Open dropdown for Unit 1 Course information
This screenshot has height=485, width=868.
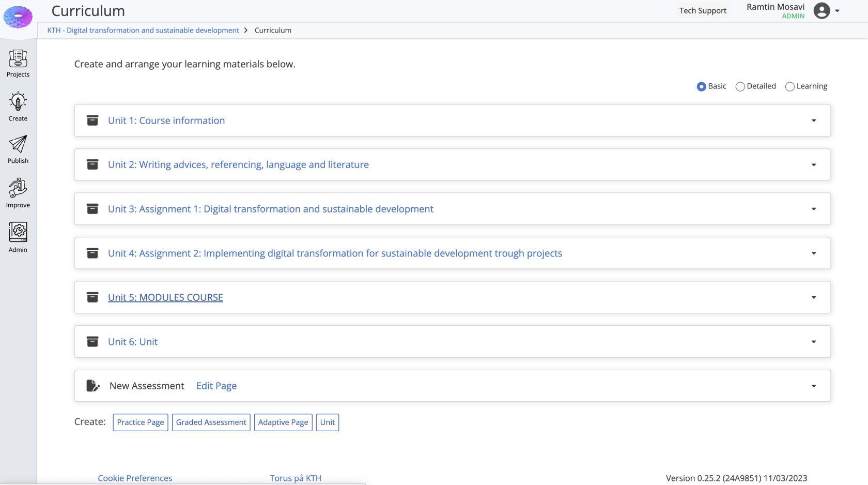(814, 120)
